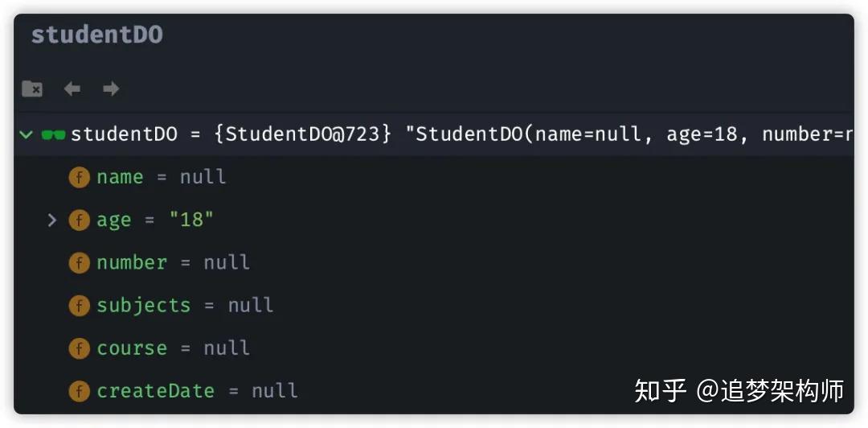This screenshot has width=868, height=428.
Task: Click the field icon next to age
Action: tap(79, 220)
